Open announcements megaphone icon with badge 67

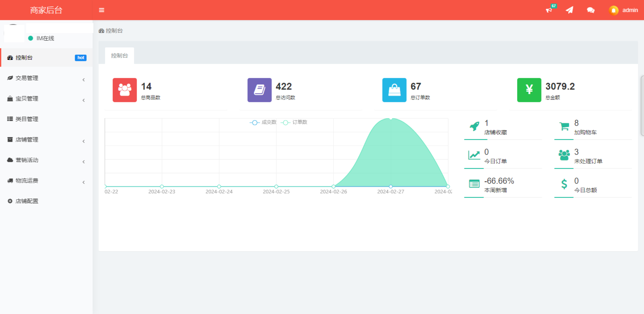(x=549, y=10)
